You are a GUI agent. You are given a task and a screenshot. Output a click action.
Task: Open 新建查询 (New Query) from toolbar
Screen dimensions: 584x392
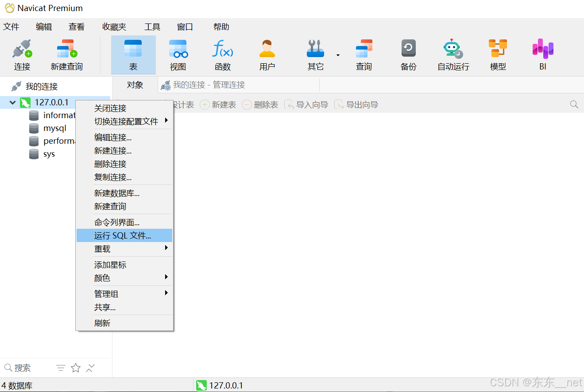tap(67, 55)
